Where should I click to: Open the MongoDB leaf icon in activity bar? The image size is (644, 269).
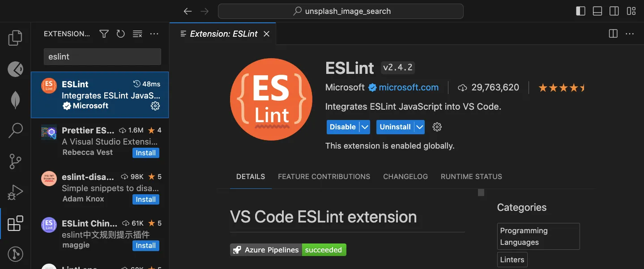pos(15,99)
